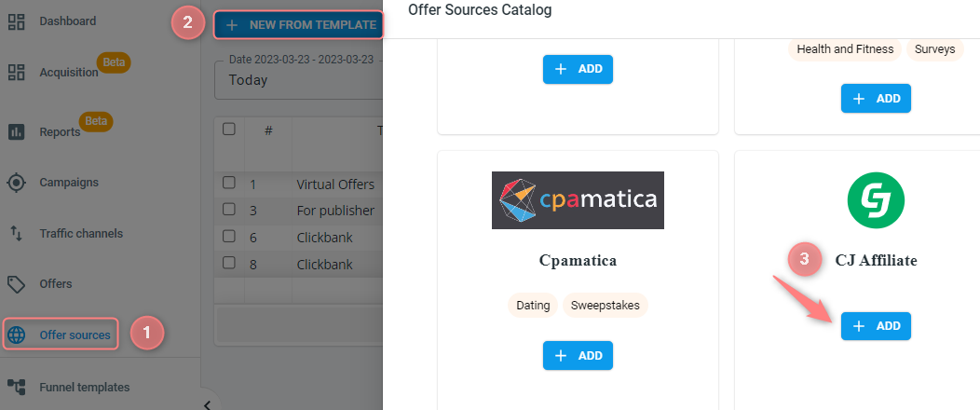Click the Cpamatica logo thumbnail

tap(578, 200)
